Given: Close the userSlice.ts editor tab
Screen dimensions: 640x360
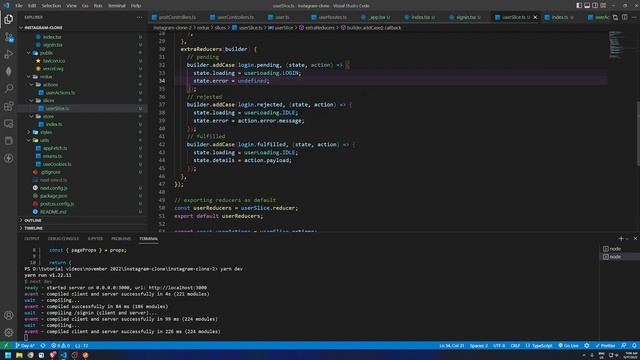Looking at the screenshot, I should tap(536, 17).
